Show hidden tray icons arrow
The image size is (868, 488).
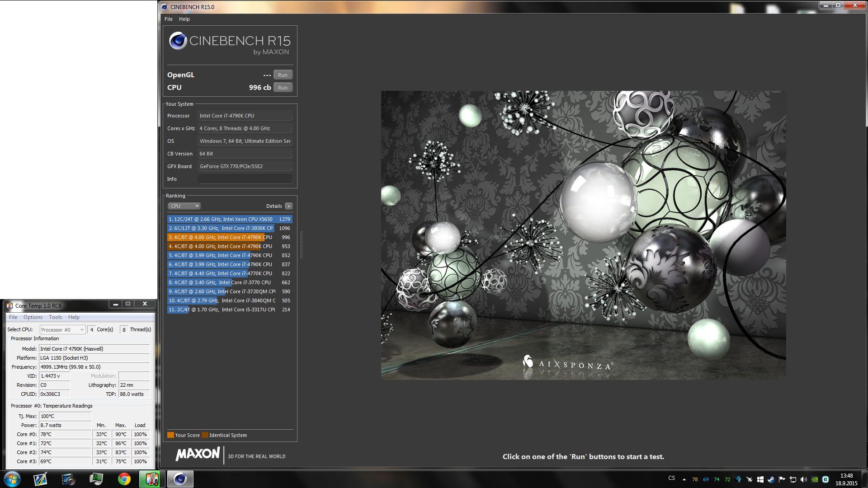(x=684, y=479)
